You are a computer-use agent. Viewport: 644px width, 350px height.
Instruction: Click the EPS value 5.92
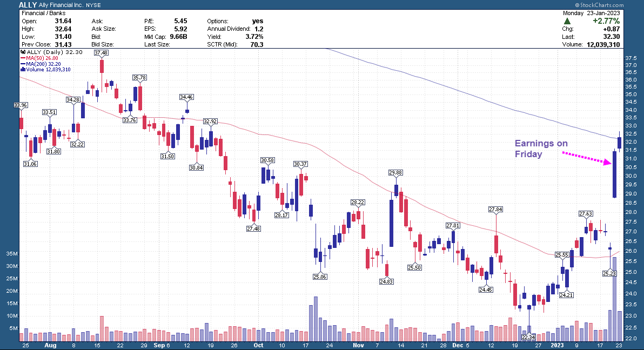pos(180,29)
